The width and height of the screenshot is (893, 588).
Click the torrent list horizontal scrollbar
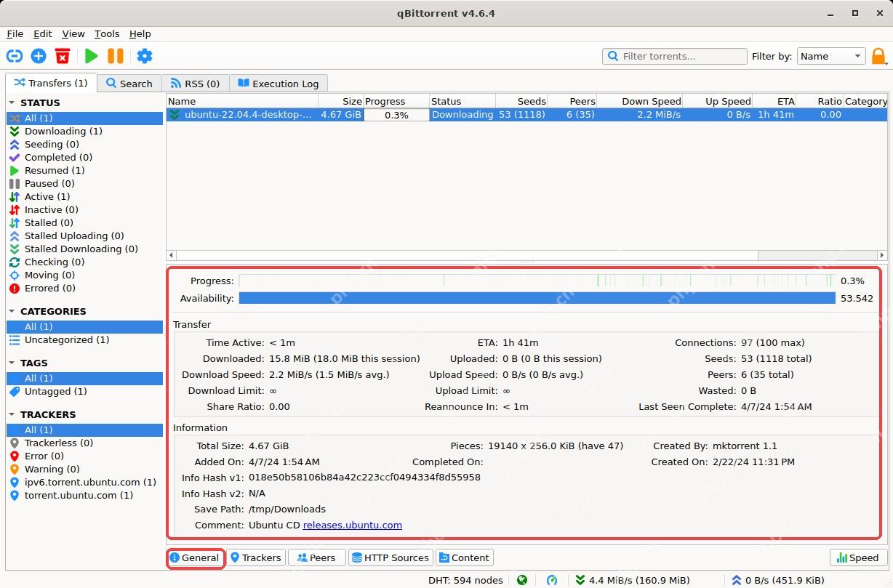click(x=526, y=256)
